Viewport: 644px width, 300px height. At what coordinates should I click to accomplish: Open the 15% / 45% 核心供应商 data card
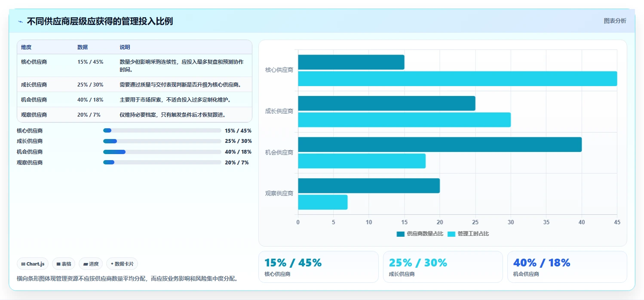(x=318, y=267)
